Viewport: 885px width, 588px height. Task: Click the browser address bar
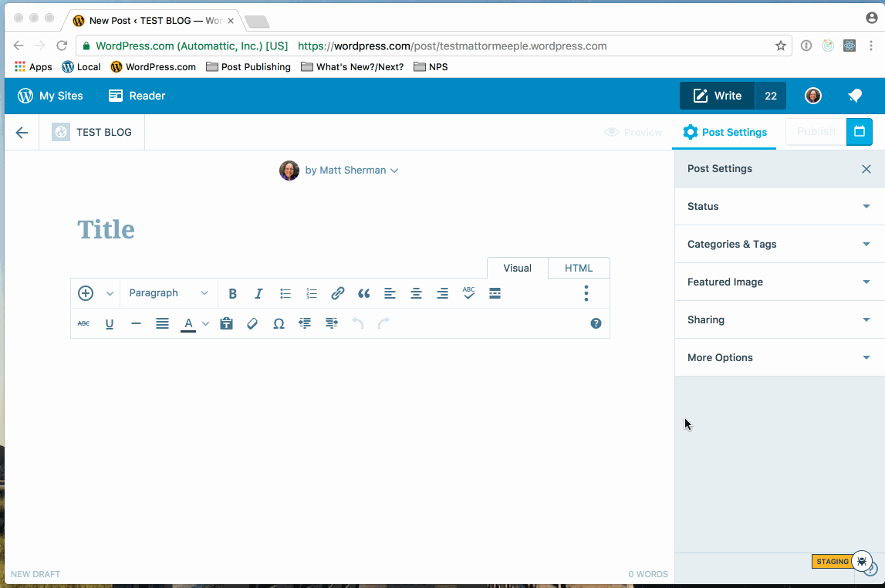(x=434, y=46)
